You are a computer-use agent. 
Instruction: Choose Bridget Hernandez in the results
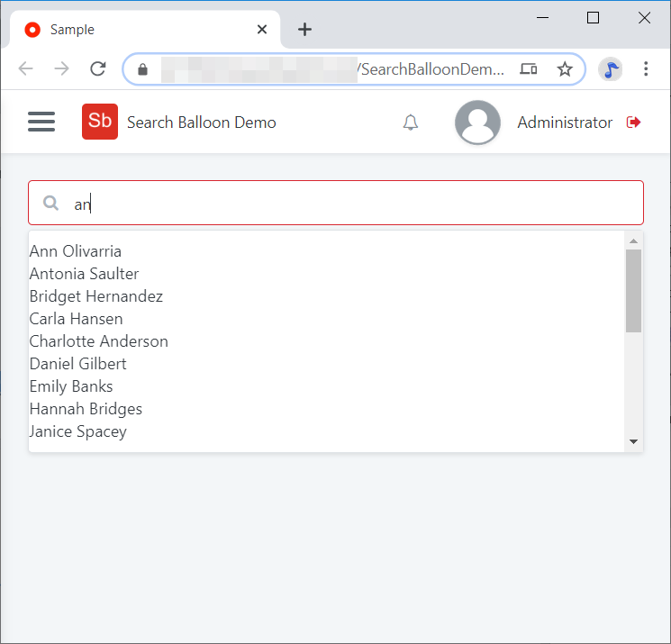point(96,296)
